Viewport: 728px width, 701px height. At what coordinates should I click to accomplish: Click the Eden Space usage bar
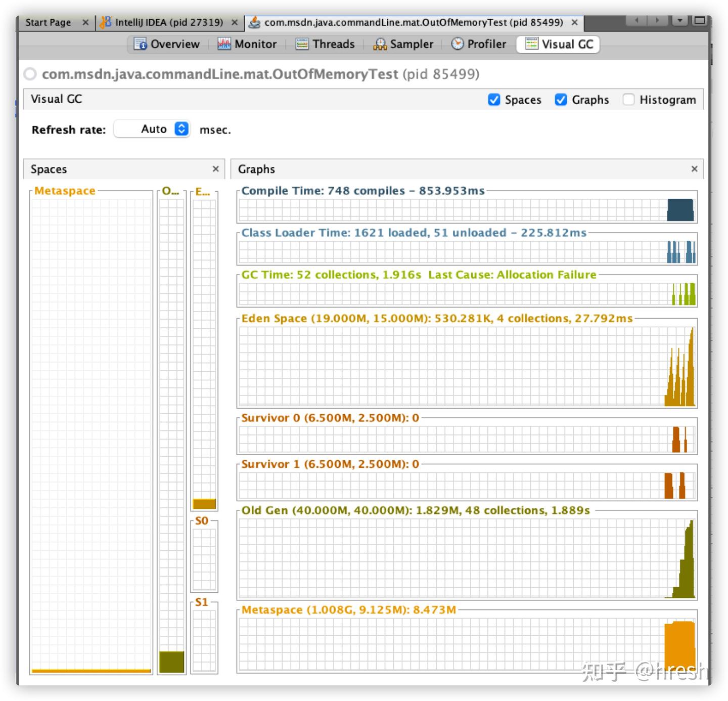(x=204, y=503)
